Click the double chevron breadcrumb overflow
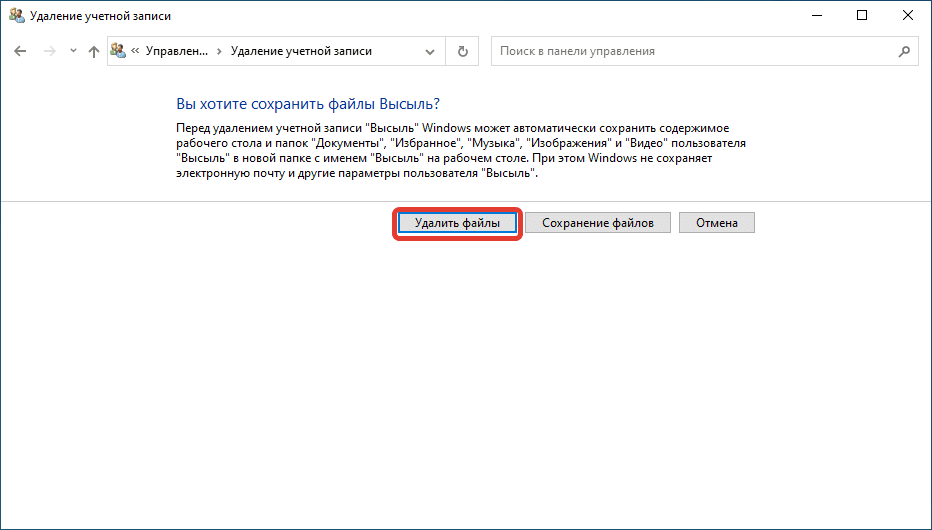Screen dimensions: 932x530 (x=135, y=51)
